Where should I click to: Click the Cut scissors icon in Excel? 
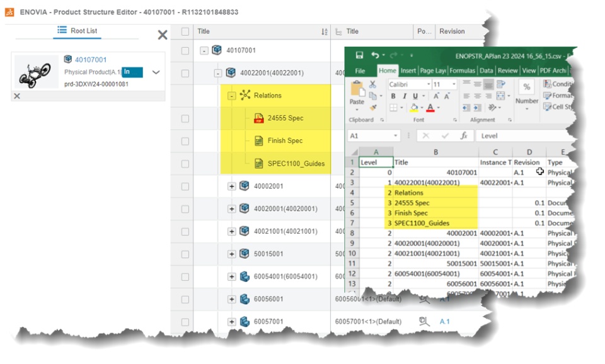coord(372,84)
